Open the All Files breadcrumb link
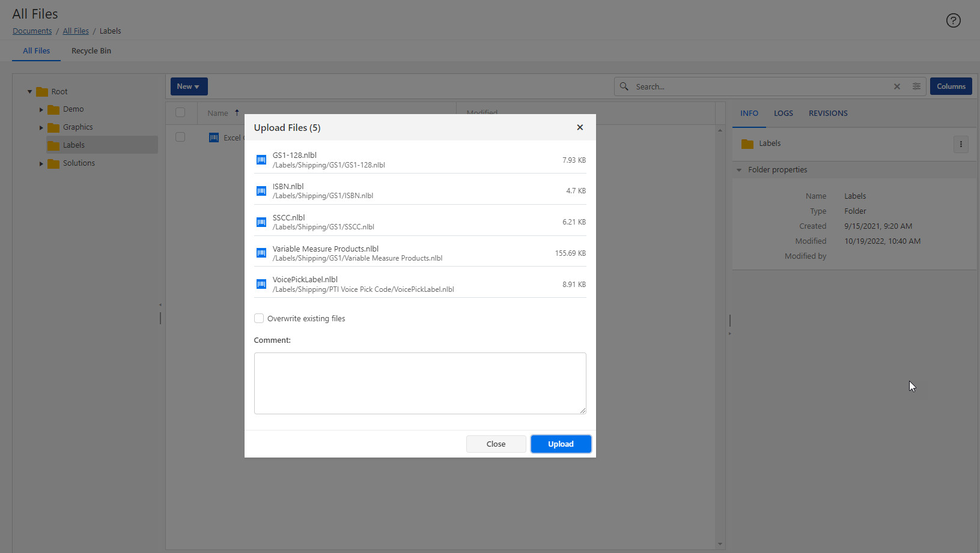Image resolution: width=980 pixels, height=553 pixels. click(76, 31)
